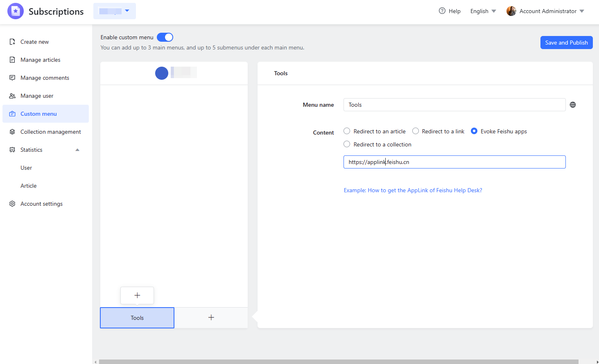Open the English language dropdown
Image resolution: width=599 pixels, height=364 pixels.
tap(483, 11)
